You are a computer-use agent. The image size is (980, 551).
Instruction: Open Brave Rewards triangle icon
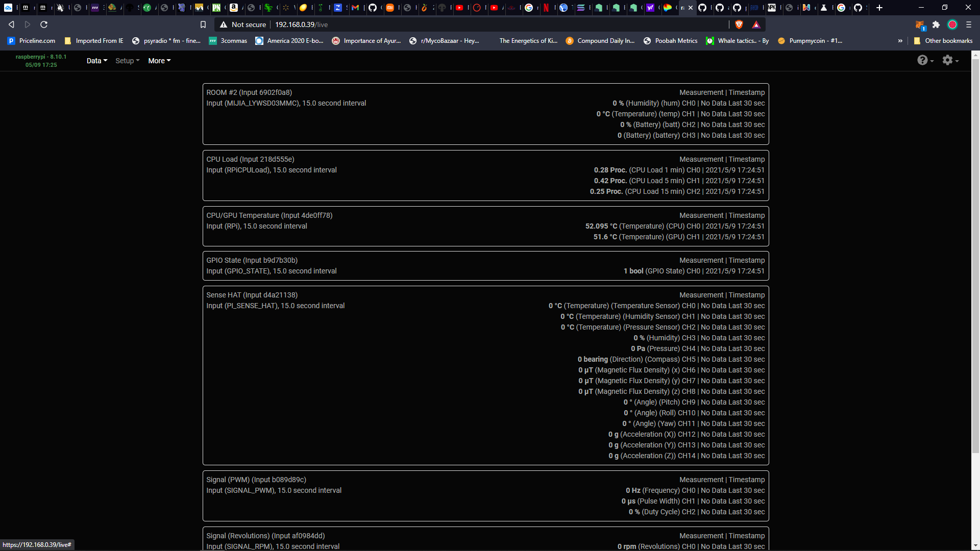coord(756,24)
